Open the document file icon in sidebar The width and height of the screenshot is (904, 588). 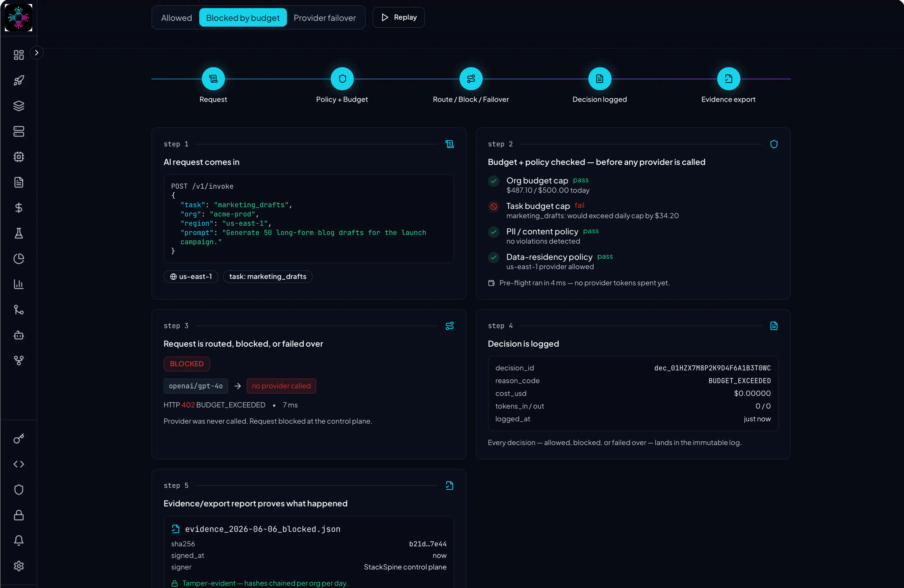coord(19,182)
